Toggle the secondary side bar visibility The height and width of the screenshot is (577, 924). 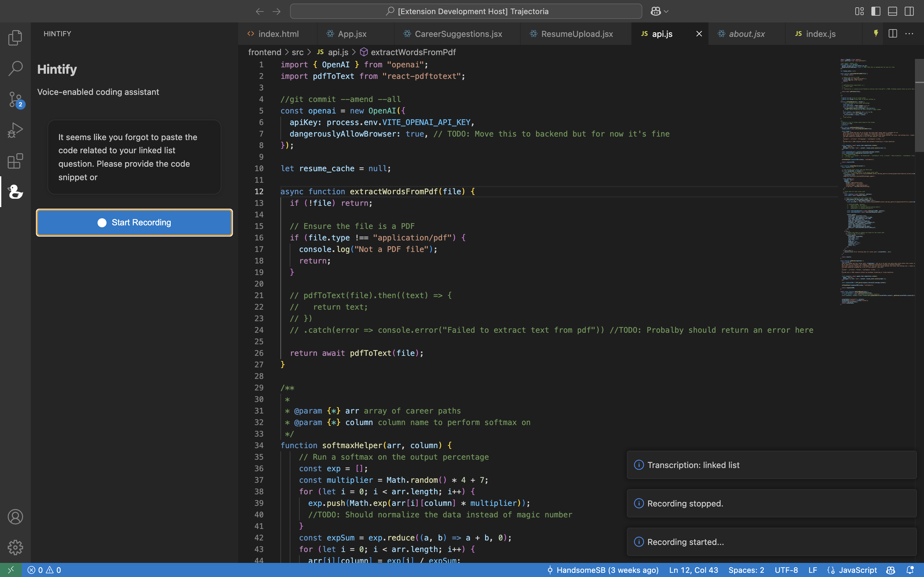(909, 12)
